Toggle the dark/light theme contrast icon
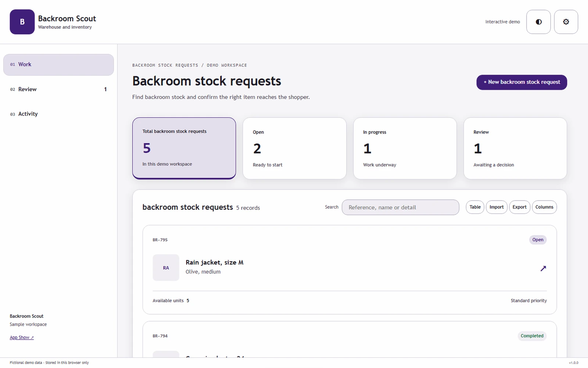The width and height of the screenshot is (588, 368). point(538,22)
